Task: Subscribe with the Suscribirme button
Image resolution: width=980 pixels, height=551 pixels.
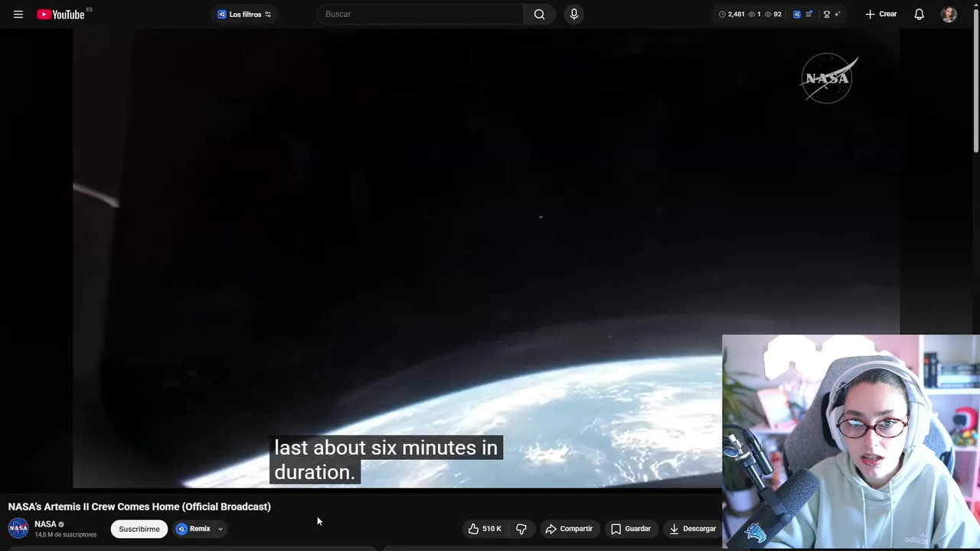Action: [139, 529]
